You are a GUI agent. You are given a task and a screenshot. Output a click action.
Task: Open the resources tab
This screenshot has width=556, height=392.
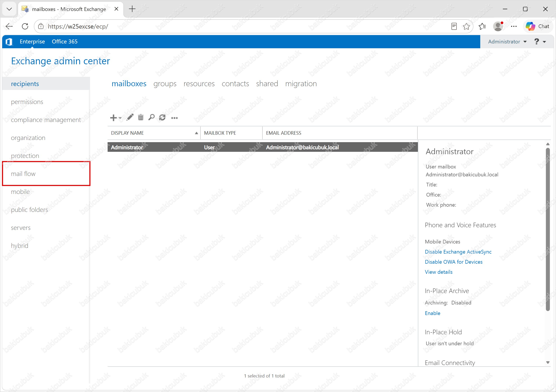[x=199, y=84]
